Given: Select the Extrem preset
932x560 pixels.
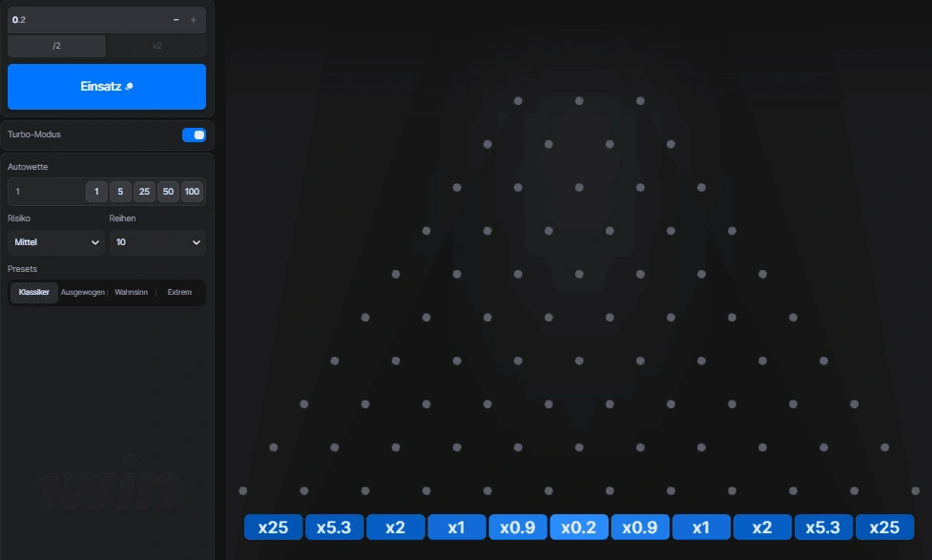Looking at the screenshot, I should [179, 293].
